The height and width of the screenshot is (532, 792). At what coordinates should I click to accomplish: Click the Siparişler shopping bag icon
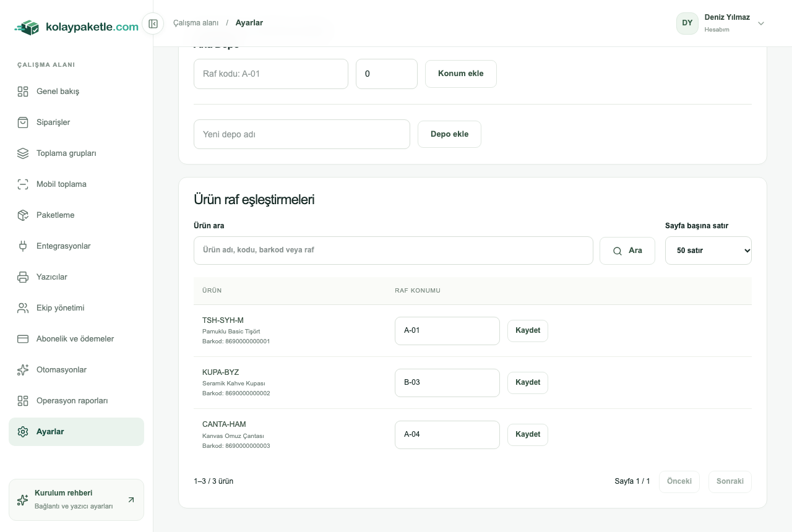pyautogui.click(x=23, y=122)
